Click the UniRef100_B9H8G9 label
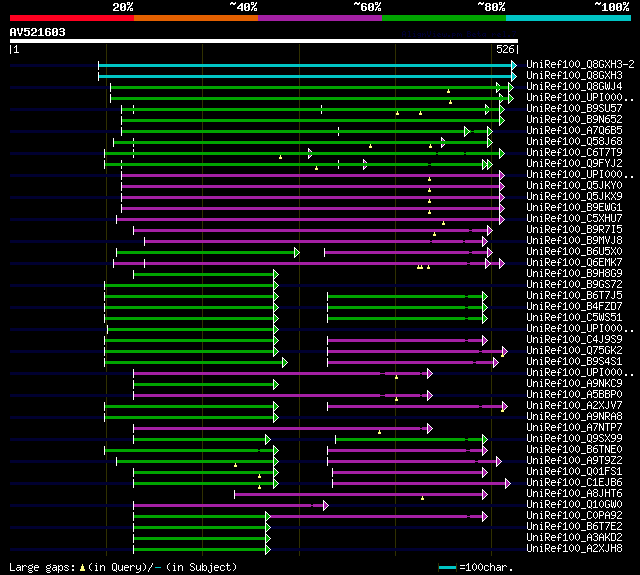The image size is (640, 575). coord(574,274)
